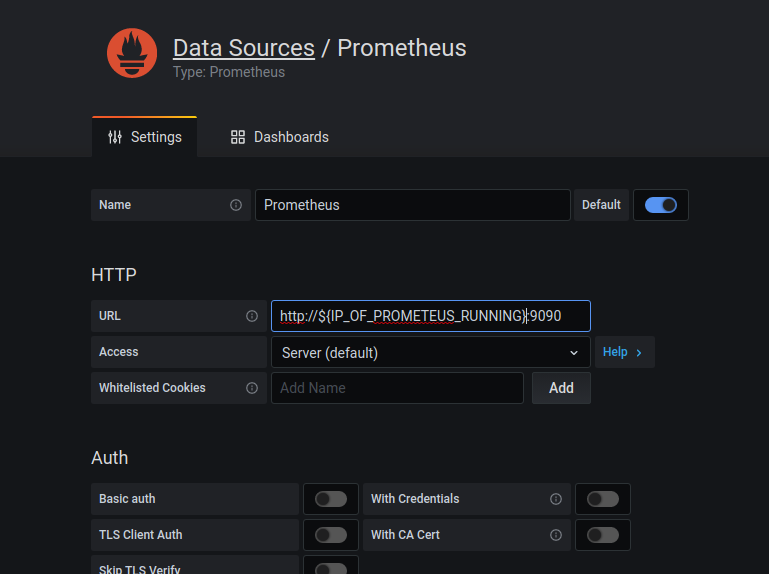Viewport: 769px width, 574px height.
Task: Enable the Basic auth switch
Action: [331, 499]
